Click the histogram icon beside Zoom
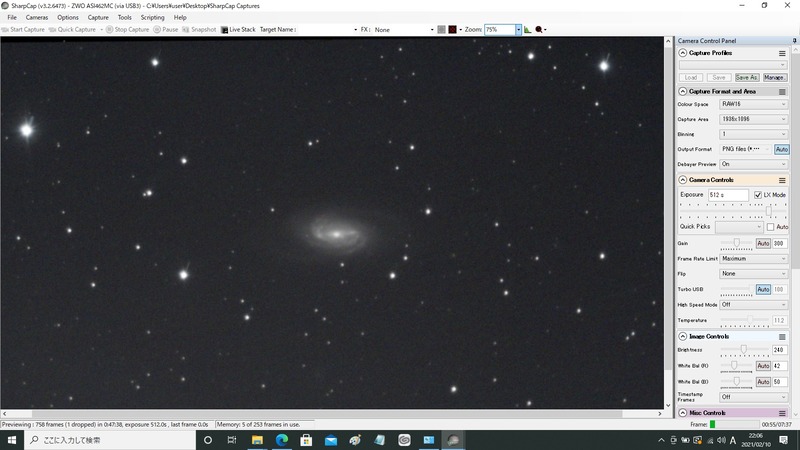Image resolution: width=800 pixels, height=450 pixels. click(528, 30)
